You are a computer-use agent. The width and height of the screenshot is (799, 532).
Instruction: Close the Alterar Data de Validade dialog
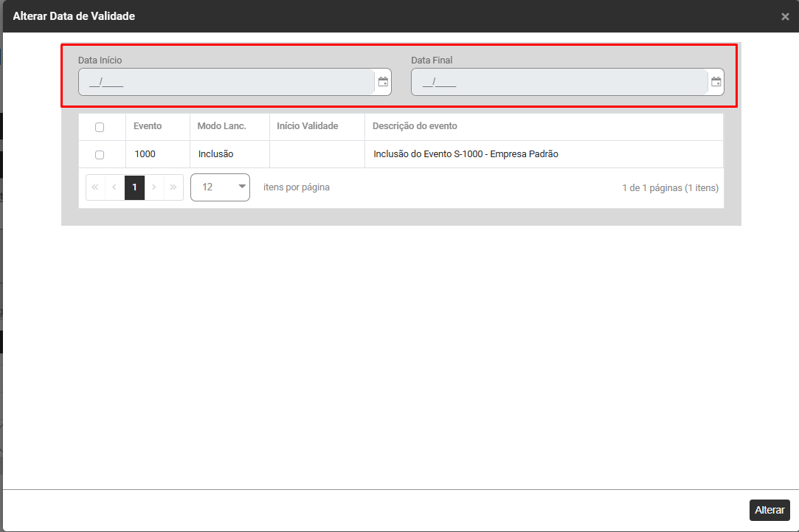pyautogui.click(x=785, y=16)
